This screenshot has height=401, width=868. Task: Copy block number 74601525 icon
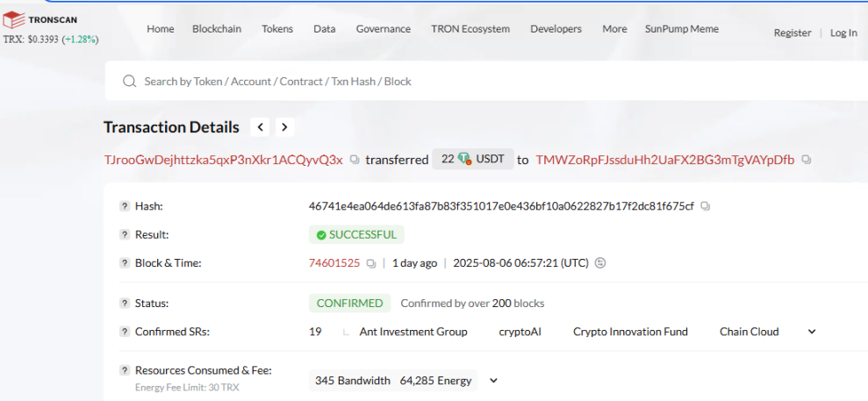pos(371,263)
